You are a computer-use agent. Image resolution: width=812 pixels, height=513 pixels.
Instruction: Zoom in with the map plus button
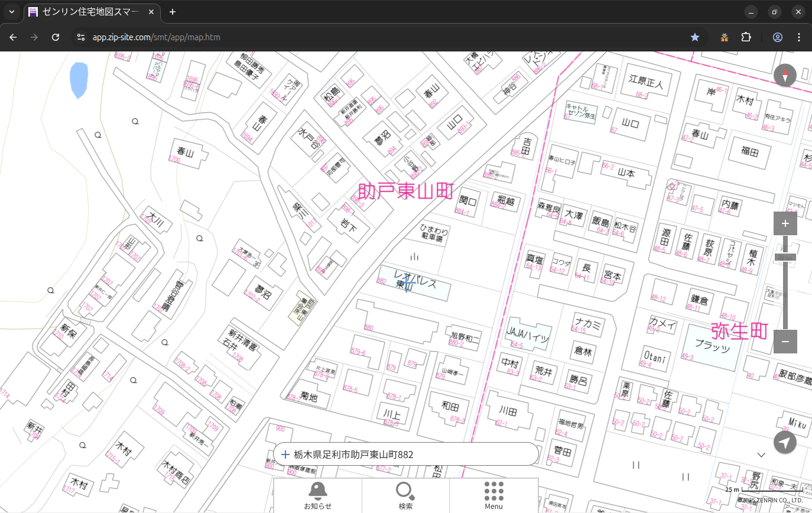pos(785,223)
